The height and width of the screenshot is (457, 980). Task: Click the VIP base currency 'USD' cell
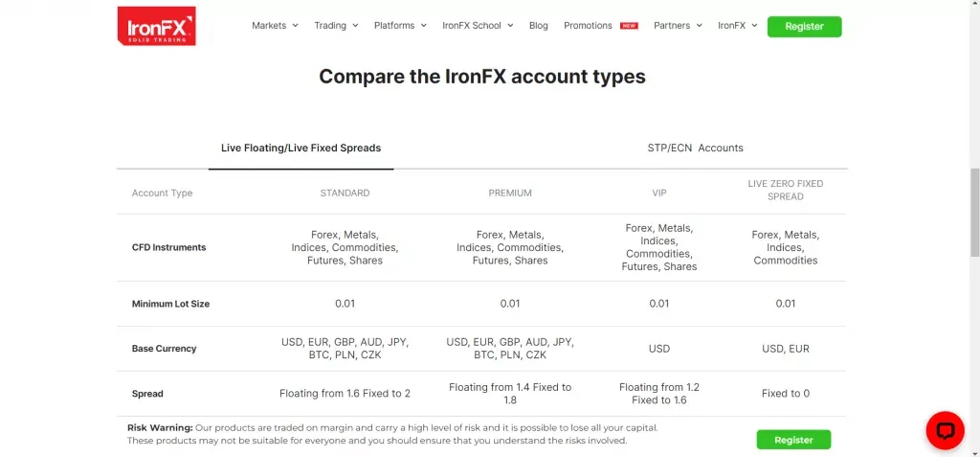pos(659,349)
